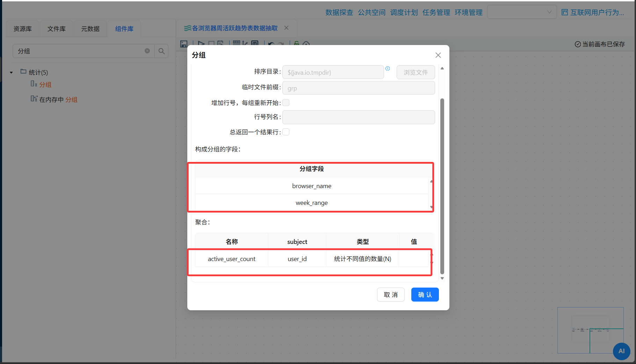This screenshot has height=364, width=636.
Task: Open the AI assistant button
Action: 622,351
